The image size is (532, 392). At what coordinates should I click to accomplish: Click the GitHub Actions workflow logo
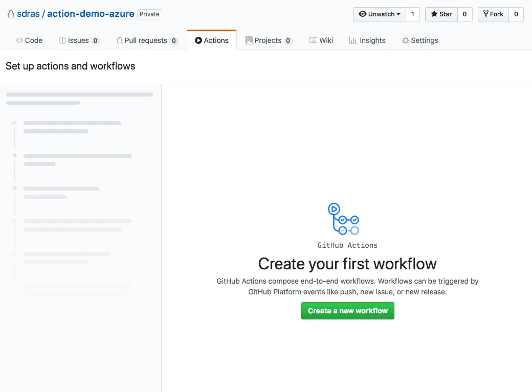coord(343,219)
